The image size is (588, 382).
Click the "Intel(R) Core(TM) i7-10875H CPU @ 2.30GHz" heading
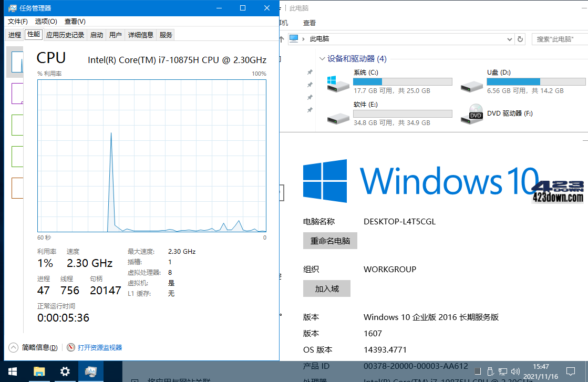tap(177, 60)
